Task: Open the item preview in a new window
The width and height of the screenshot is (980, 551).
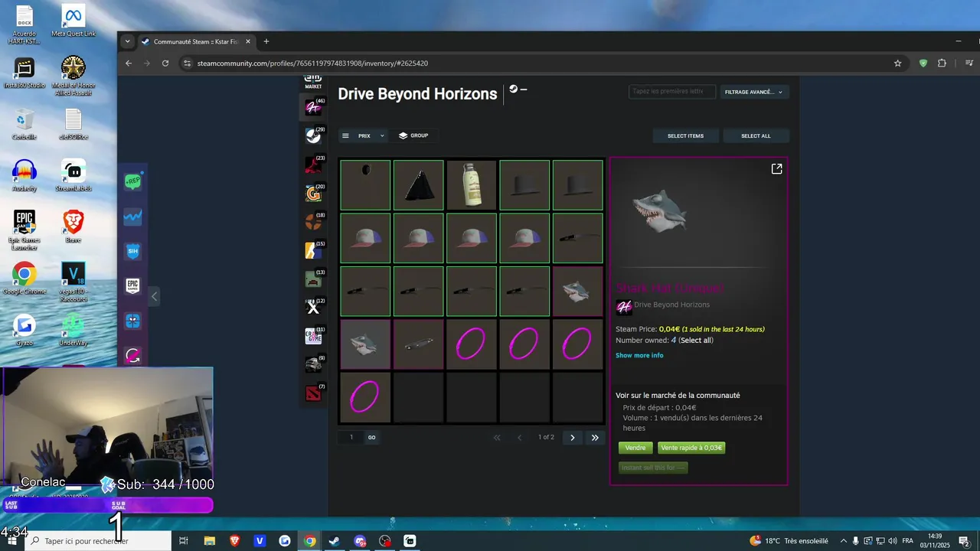Action: [x=776, y=169]
